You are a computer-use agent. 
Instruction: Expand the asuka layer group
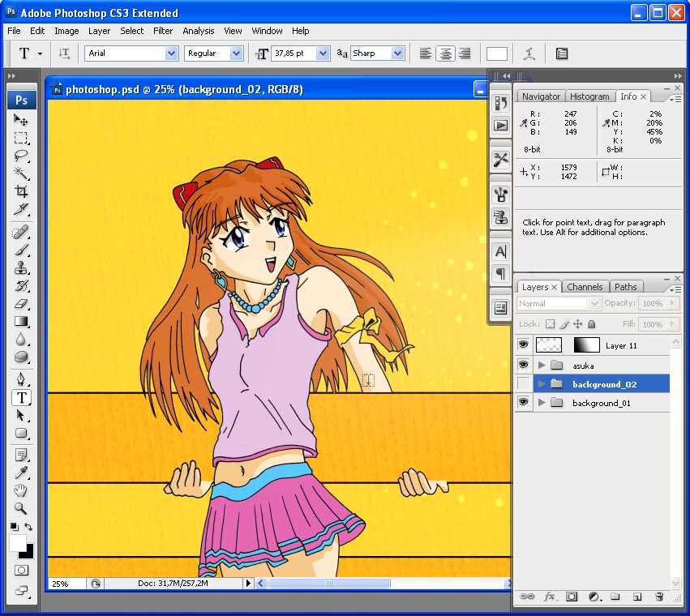point(542,366)
